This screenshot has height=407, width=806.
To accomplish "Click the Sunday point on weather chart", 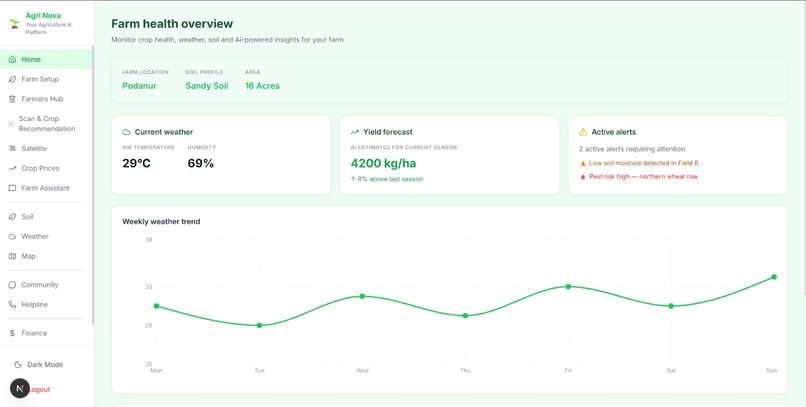I will pyautogui.click(x=774, y=277).
